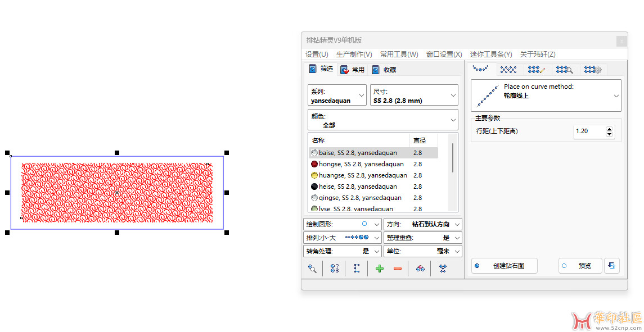This screenshot has height=332, width=644.
Task: Click the red minus remove icon
Action: pyautogui.click(x=398, y=269)
